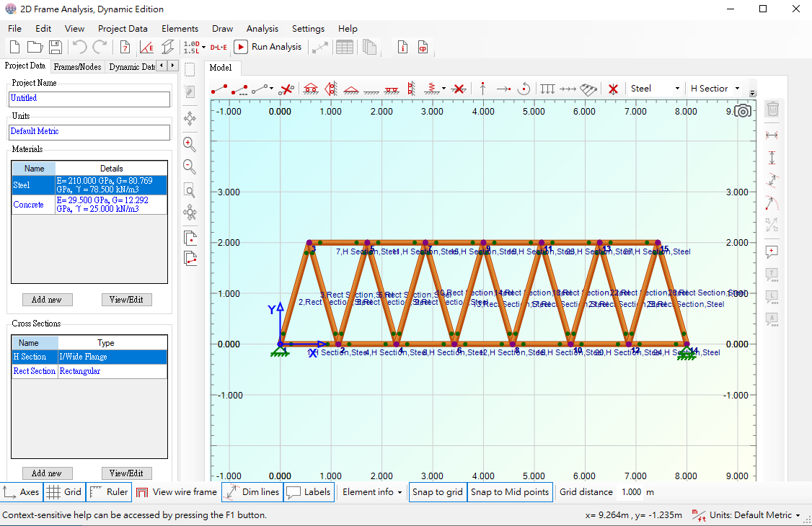This screenshot has width=812, height=526.
Task: Toggle Snap to grid
Action: pyautogui.click(x=438, y=492)
